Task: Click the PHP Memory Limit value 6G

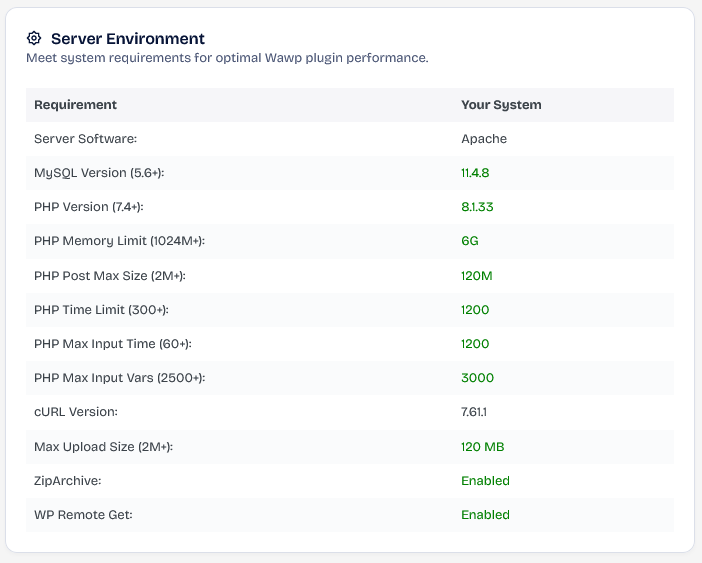Action: click(x=470, y=241)
